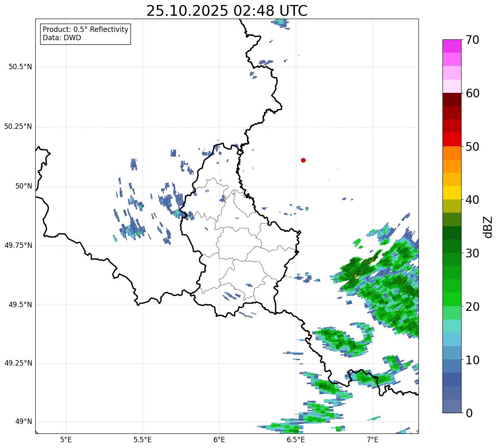This screenshot has width=498, height=448.
Task: Pick the yellow colorbar segment above 40
Action: [452, 193]
